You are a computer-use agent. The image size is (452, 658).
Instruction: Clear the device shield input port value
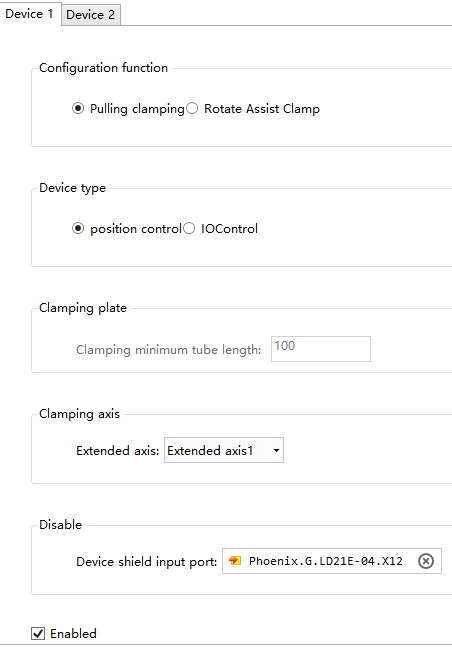coord(426,561)
